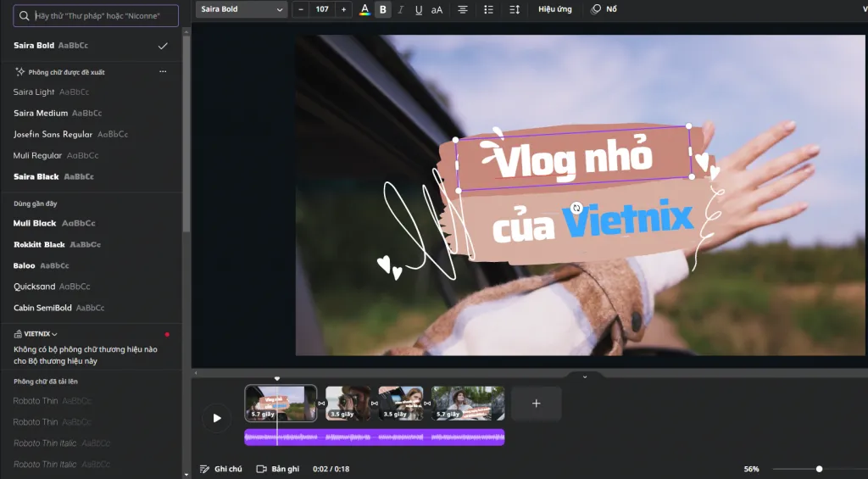This screenshot has height=479, width=868.
Task: Select the last 5.7 giây scene thumbnail
Action: pyautogui.click(x=468, y=404)
